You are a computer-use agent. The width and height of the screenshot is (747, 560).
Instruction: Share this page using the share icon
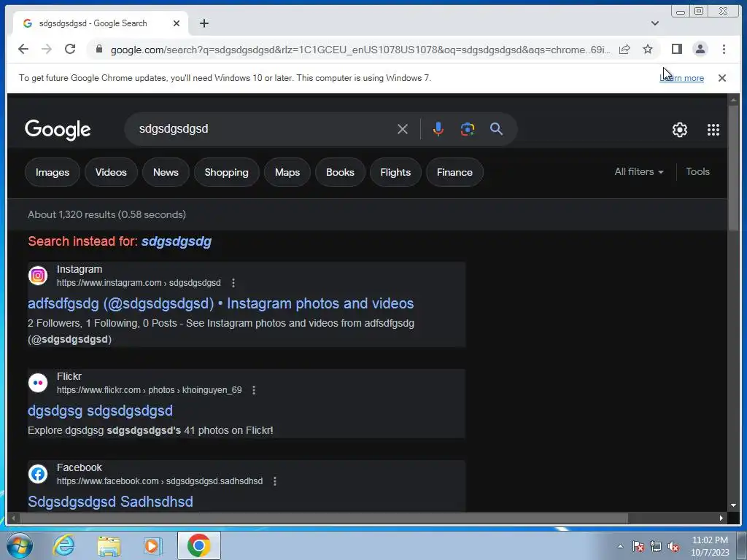tap(624, 49)
